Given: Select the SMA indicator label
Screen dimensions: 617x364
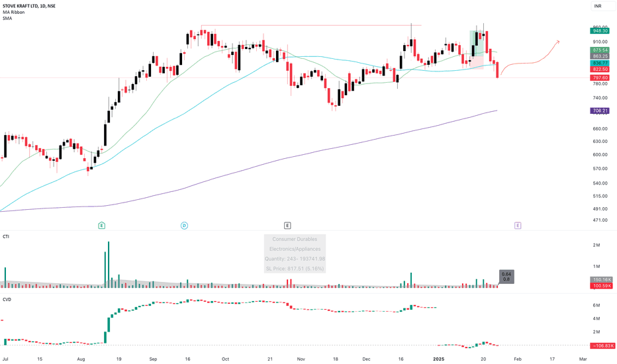Looking at the screenshot, I should coord(7,18).
